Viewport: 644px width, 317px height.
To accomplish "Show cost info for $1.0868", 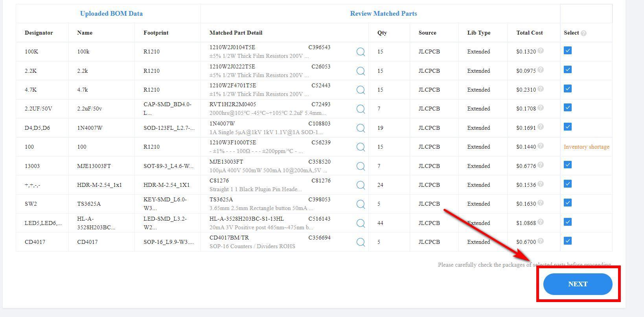I will click(541, 222).
